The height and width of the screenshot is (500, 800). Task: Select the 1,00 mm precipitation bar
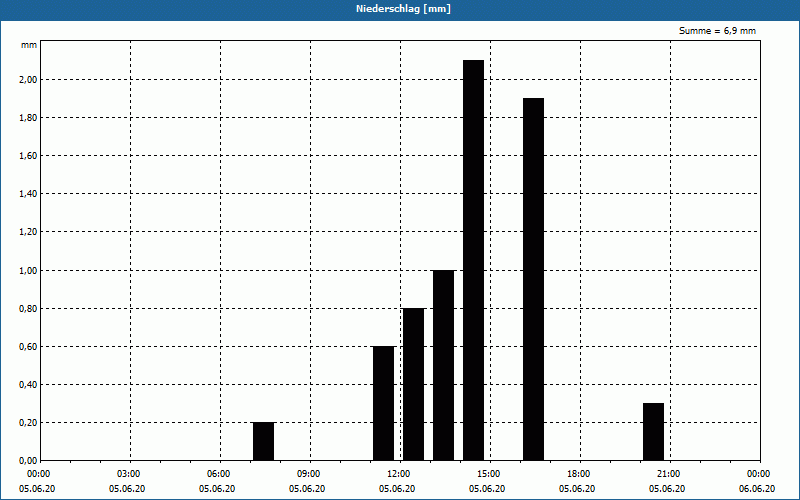pyautogui.click(x=443, y=365)
